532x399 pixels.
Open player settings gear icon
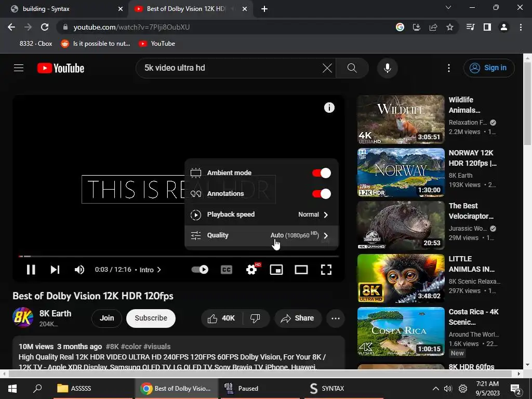tap(251, 270)
